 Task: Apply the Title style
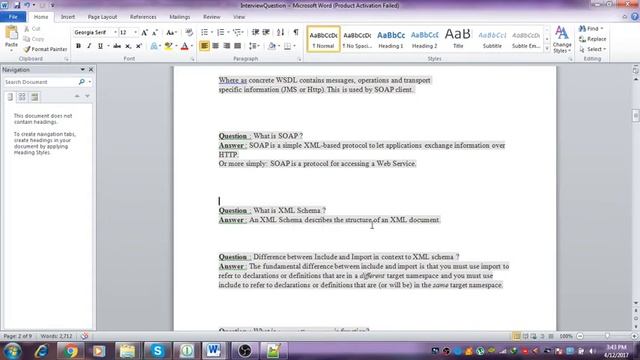click(x=458, y=39)
